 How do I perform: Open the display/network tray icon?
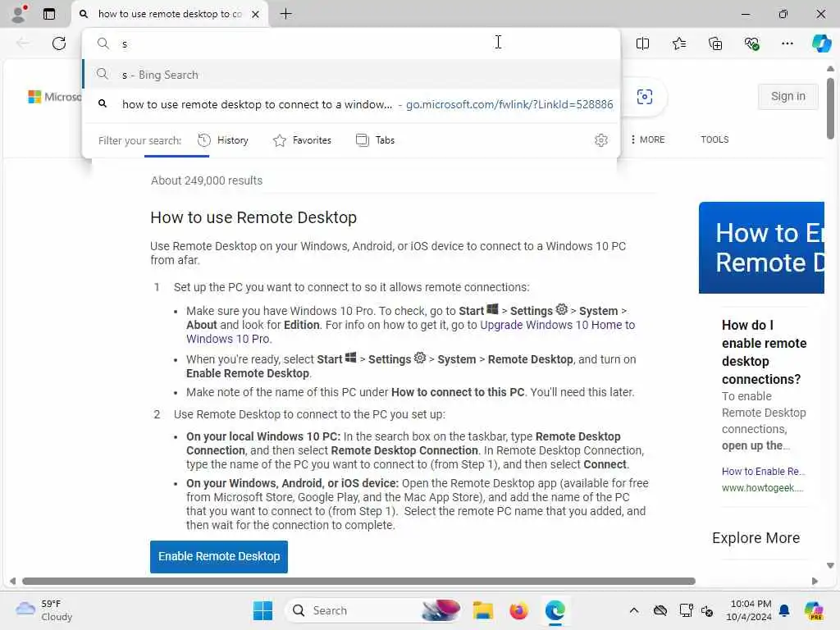pos(686,610)
